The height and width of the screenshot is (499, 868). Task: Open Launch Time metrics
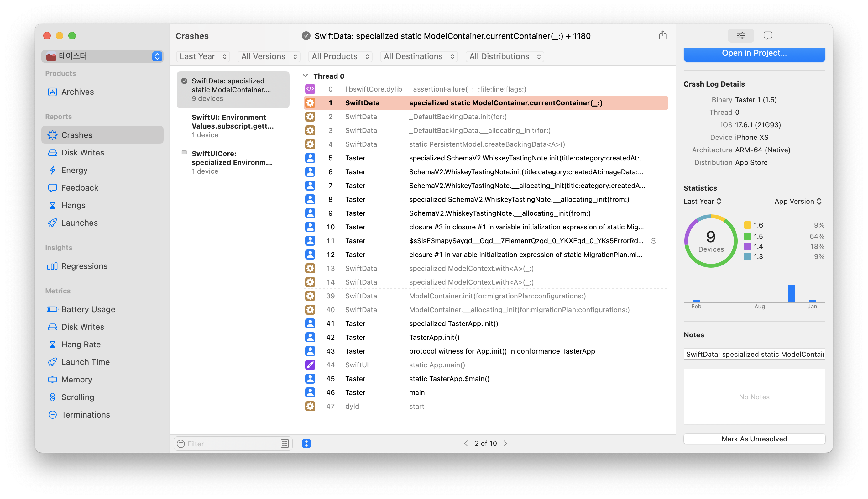(102, 362)
